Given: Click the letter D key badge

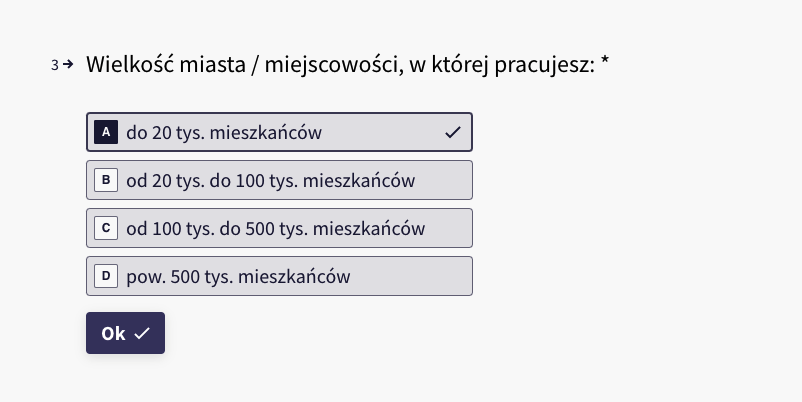Looking at the screenshot, I should click(106, 276).
